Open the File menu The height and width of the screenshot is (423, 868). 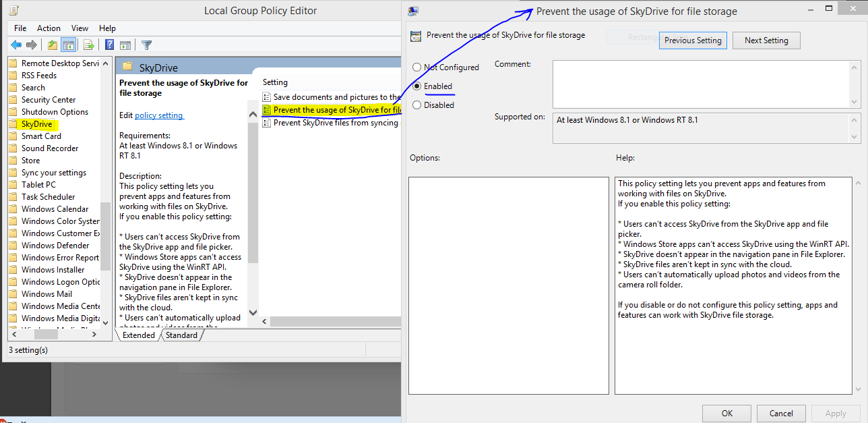[20, 28]
